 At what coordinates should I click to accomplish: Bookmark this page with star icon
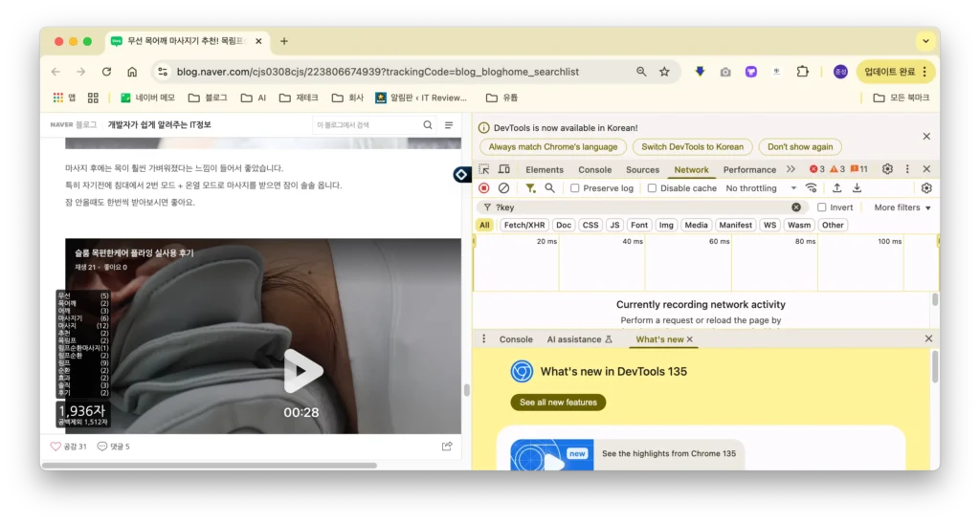tap(664, 72)
